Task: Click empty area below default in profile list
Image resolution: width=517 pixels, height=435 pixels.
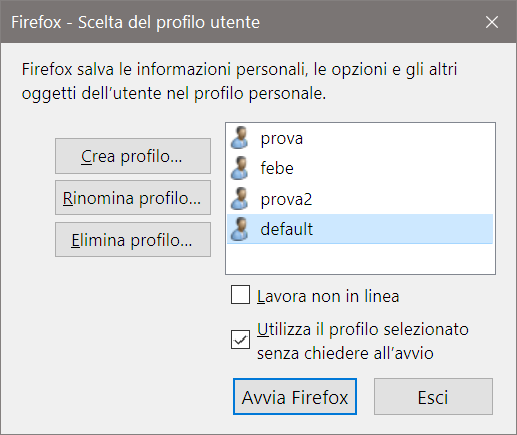Action: (360, 259)
